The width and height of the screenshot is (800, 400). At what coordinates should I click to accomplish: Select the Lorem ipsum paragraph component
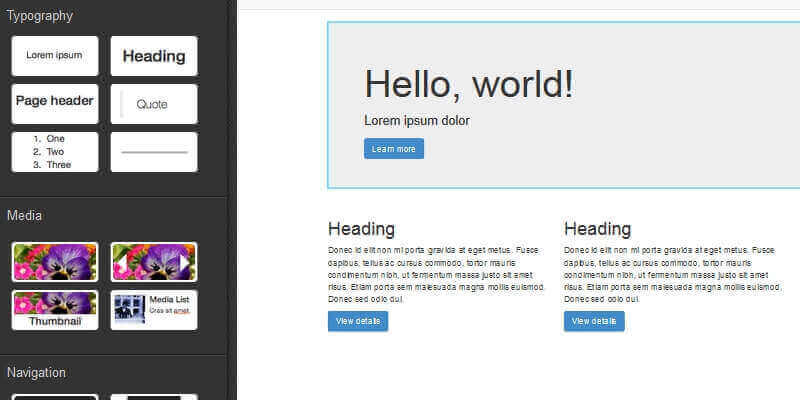pos(55,56)
